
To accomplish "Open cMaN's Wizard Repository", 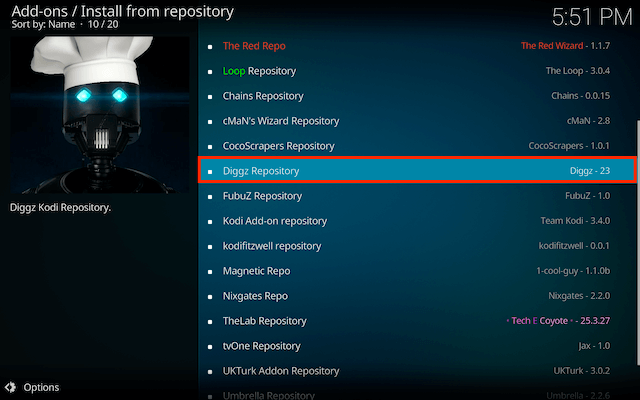I will tap(417, 121).
